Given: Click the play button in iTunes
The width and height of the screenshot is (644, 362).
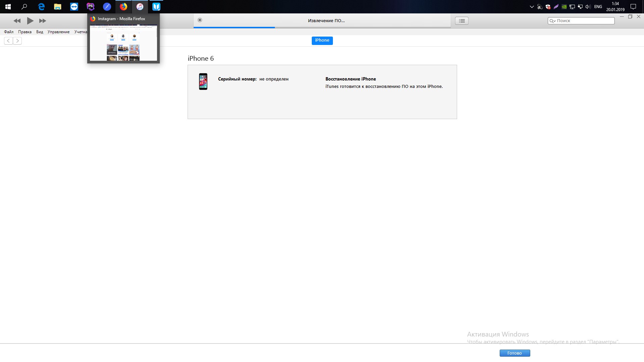Looking at the screenshot, I should pos(30,21).
